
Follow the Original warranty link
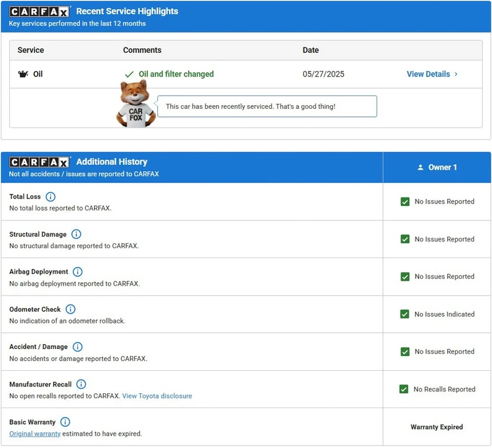35,434
